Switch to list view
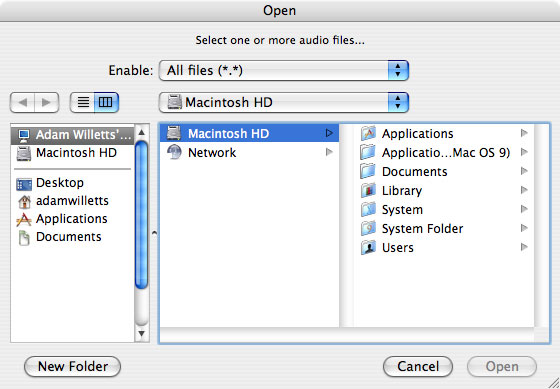Image resolution: width=560 pixels, height=389 pixels. pos(82,103)
